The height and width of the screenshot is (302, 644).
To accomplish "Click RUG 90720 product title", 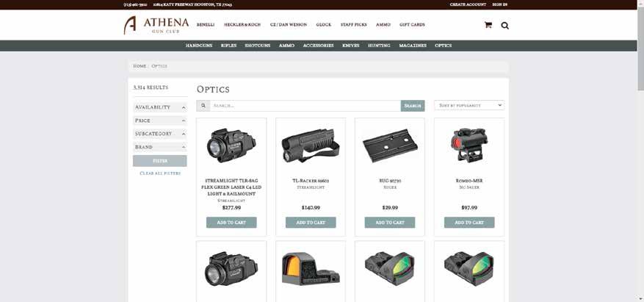I will click(x=390, y=181).
